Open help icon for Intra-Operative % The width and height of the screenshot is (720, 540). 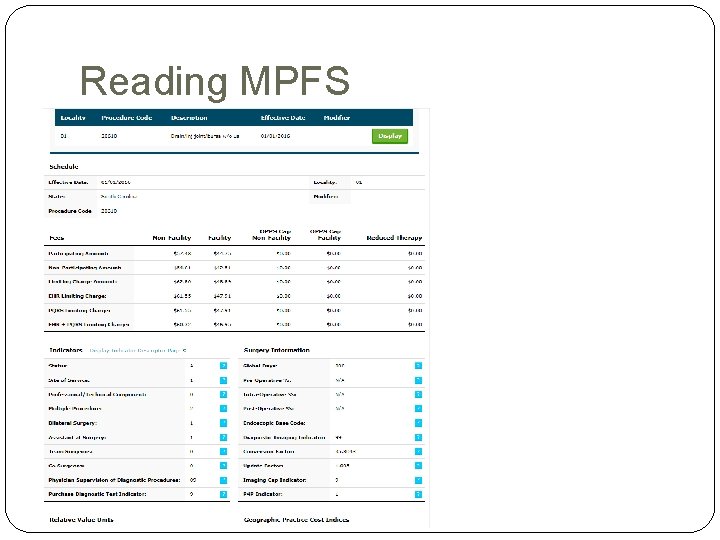[418, 394]
